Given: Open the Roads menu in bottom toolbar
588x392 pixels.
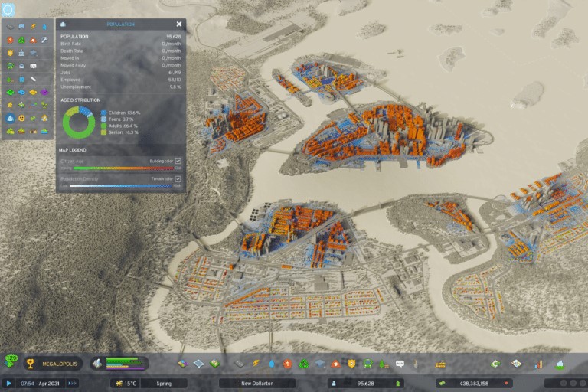Looking at the screenshot, I should 239,364.
